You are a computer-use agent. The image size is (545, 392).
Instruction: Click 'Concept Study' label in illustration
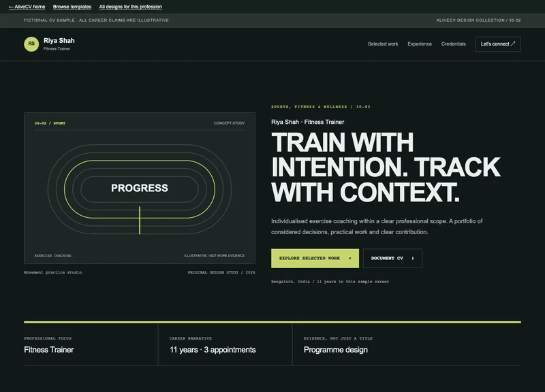coord(229,123)
